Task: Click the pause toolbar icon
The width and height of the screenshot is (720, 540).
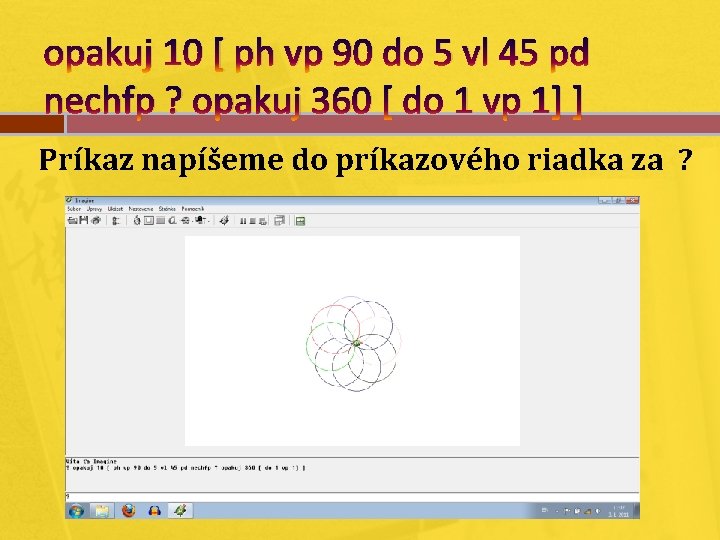Action: pos(243,221)
